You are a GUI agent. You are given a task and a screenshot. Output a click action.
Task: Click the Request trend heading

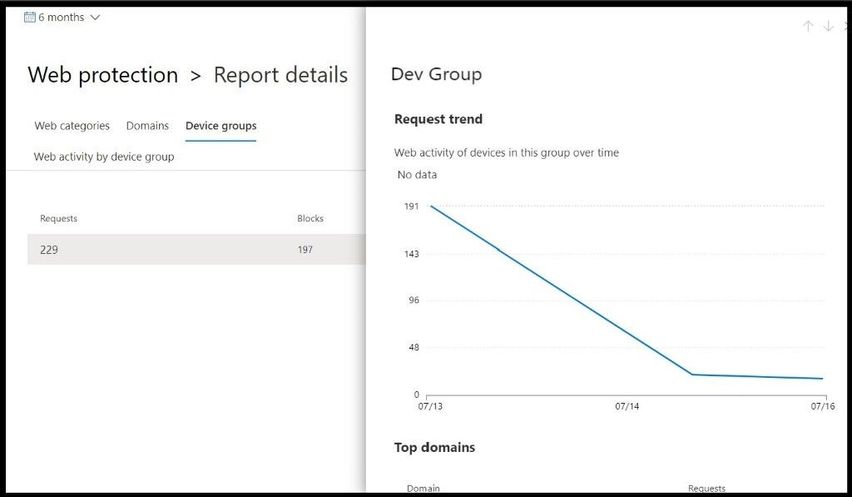pyautogui.click(x=438, y=119)
